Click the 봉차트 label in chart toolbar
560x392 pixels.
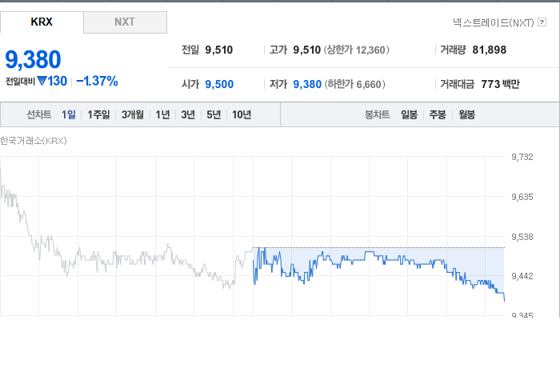pos(377,114)
